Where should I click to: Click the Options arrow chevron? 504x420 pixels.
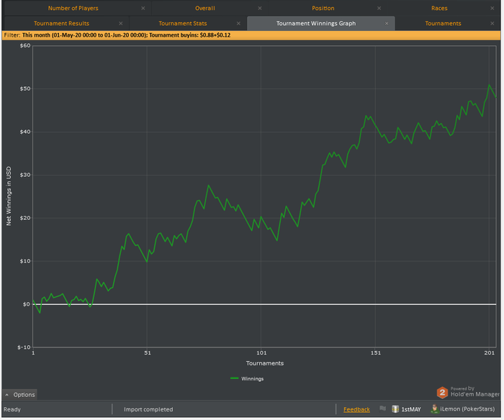click(7, 395)
